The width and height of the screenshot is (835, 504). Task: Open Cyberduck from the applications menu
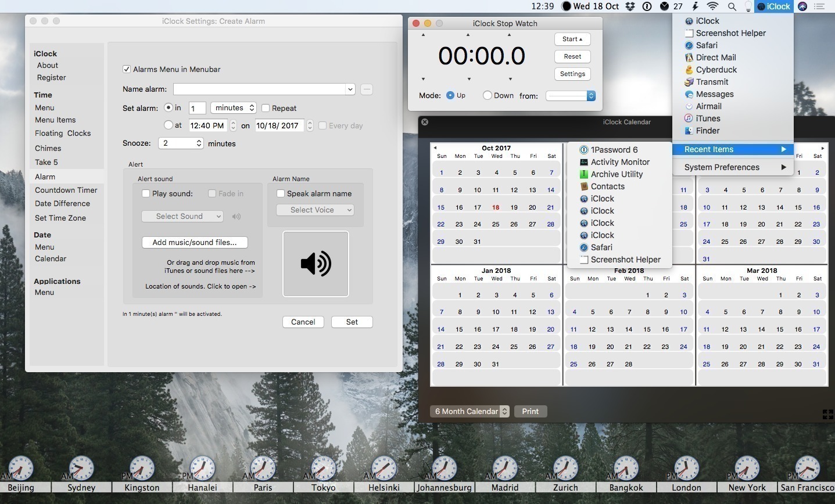click(x=716, y=70)
